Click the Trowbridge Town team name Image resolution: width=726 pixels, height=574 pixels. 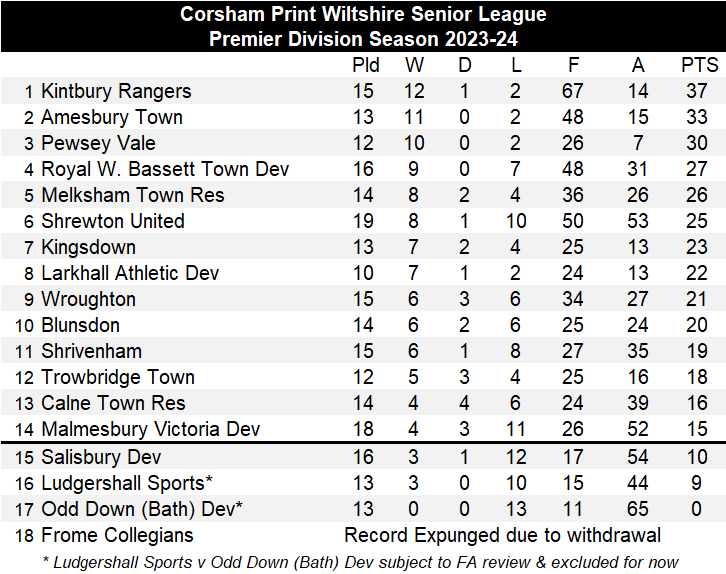118,377
